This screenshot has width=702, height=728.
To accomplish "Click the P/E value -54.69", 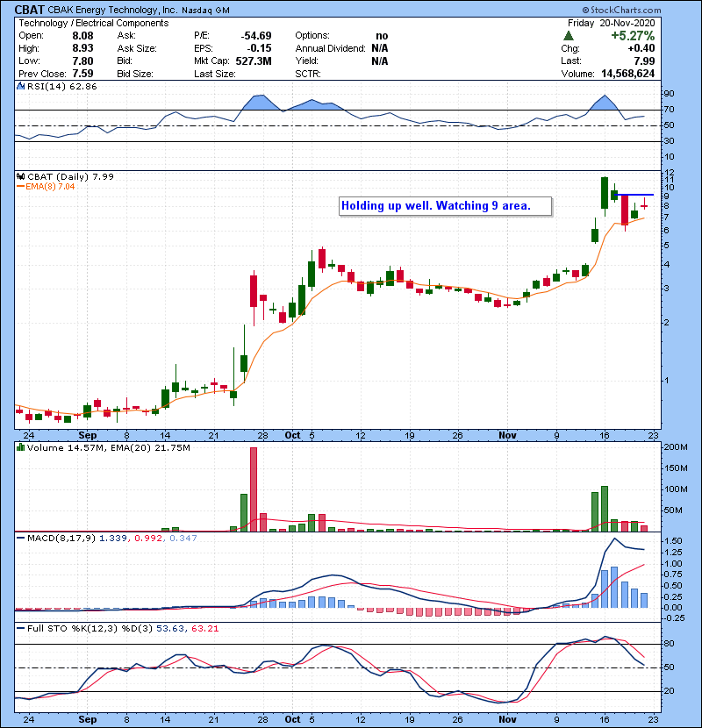I will point(256,36).
